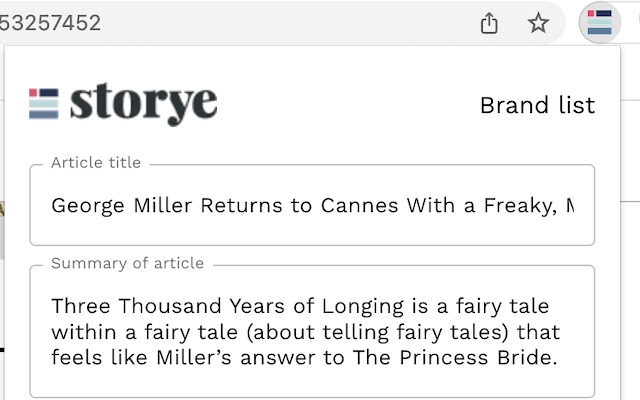Open the Storye extension toolbar icon

600,23
